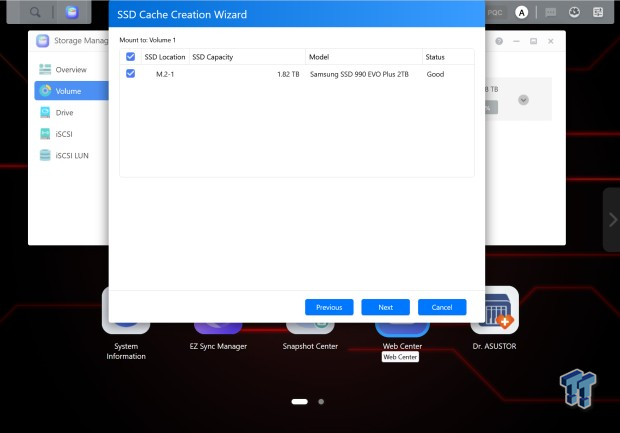
Task: Expand the volume details chevron
Action: [523, 99]
